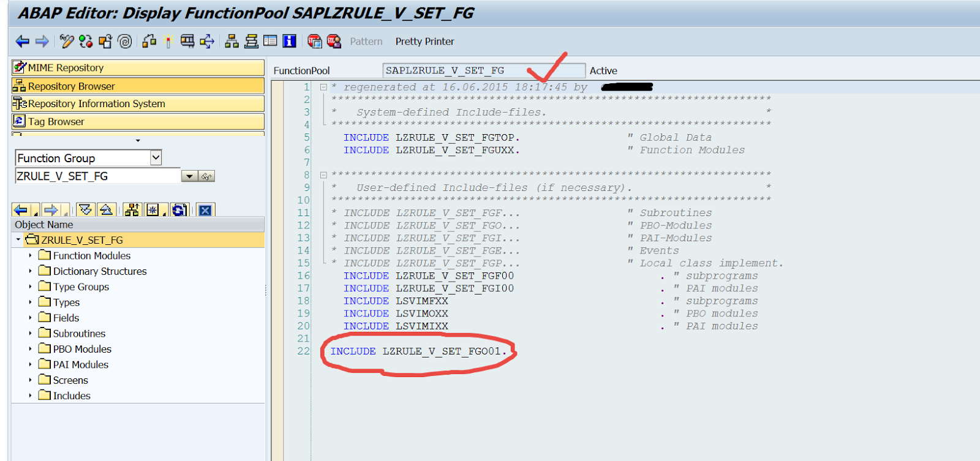The height and width of the screenshot is (461, 980).
Task: Toggle Display/Change mode pencil icon
Action: [x=67, y=41]
